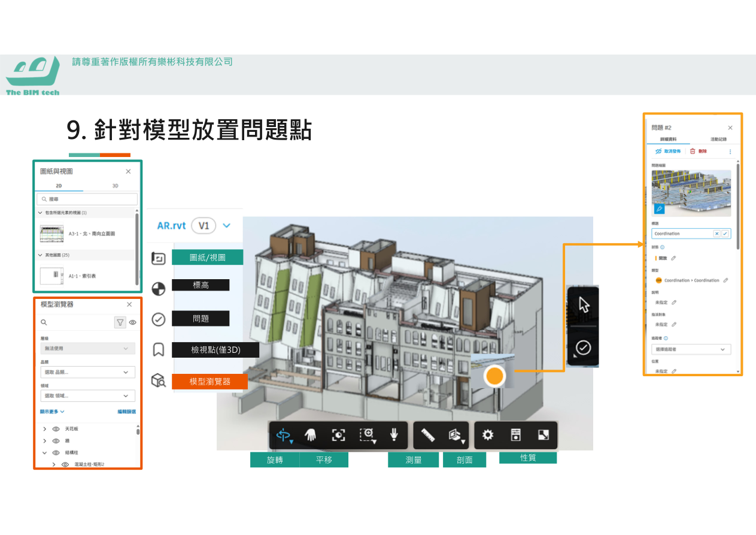The width and height of the screenshot is (756, 535).
Task: Expand the 天花板 tree node
Action: [x=44, y=429]
